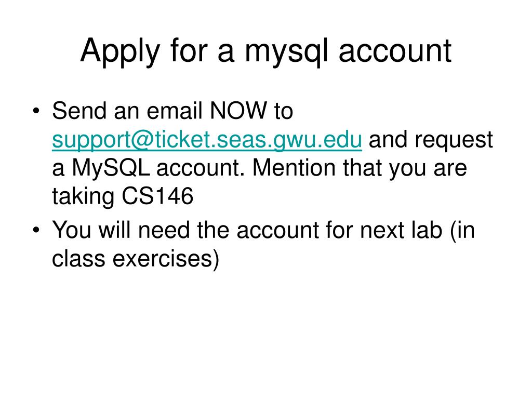Click the word 'taking' on fourth line

click(84, 197)
